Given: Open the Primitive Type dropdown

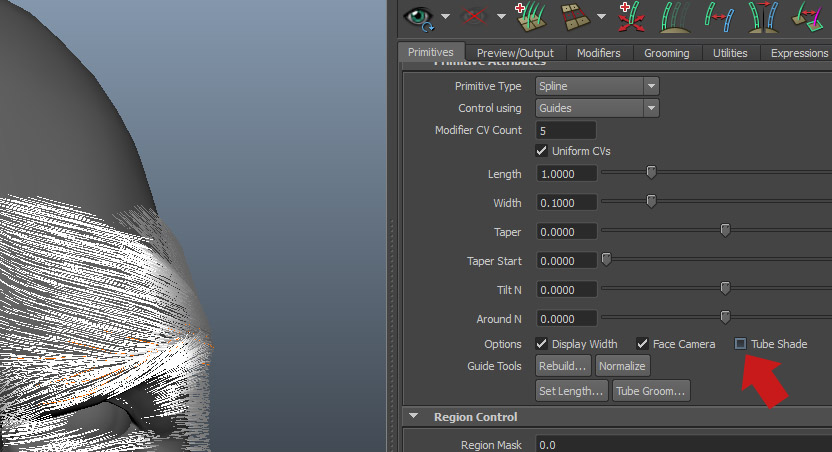Looking at the screenshot, I should (x=597, y=86).
